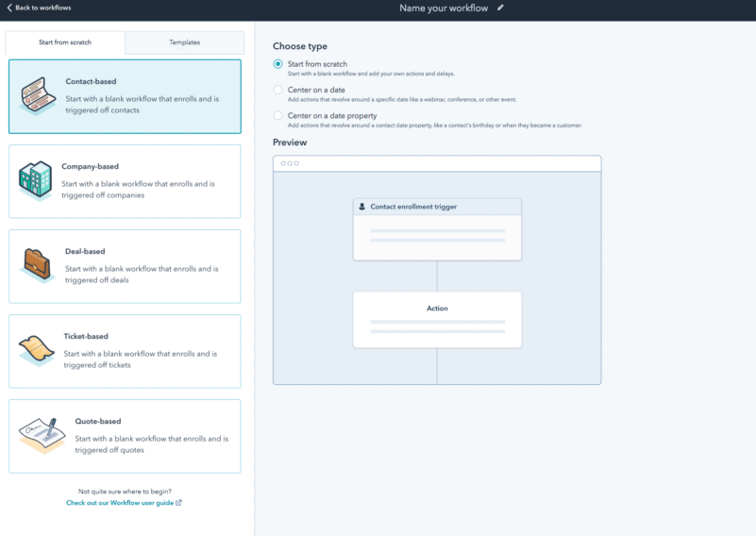Open the Workflow user guide link
Viewport: 756px width, 536px height.
[x=124, y=503]
